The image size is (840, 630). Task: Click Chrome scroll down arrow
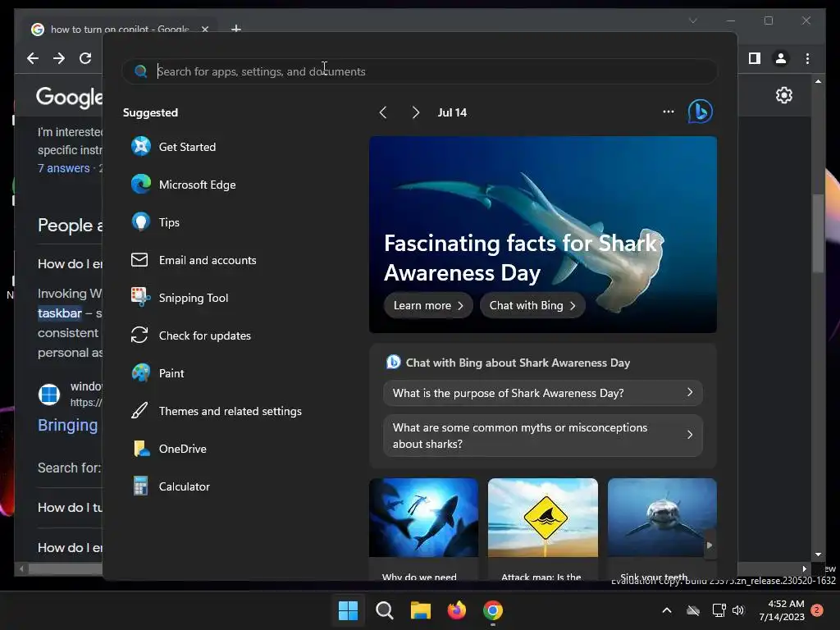[818, 555]
